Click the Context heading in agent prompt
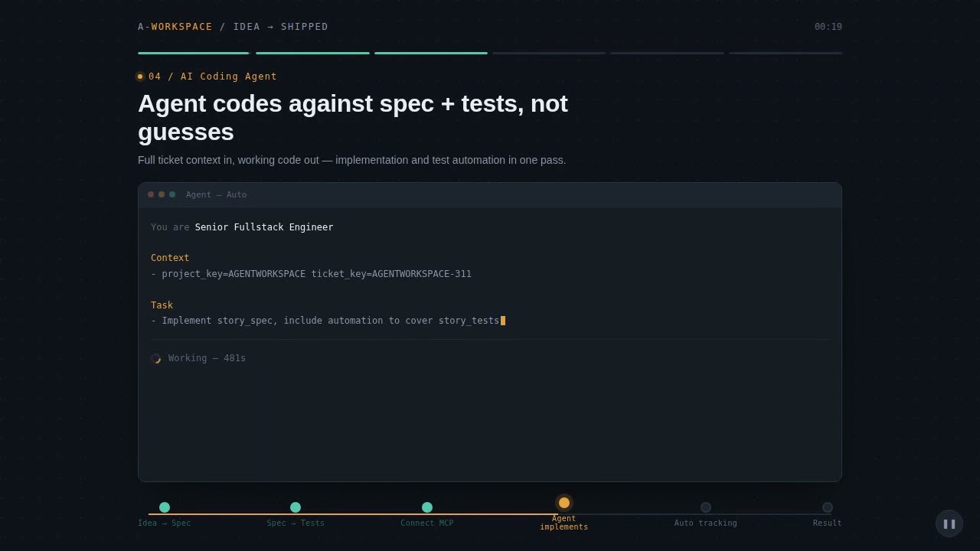 click(170, 258)
